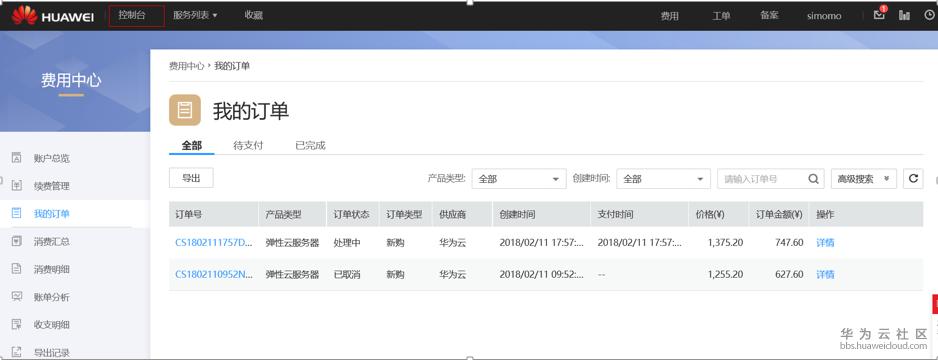Click the 账户总览 sidebar icon
Viewport: 938px width, 360px height.
click(17, 158)
